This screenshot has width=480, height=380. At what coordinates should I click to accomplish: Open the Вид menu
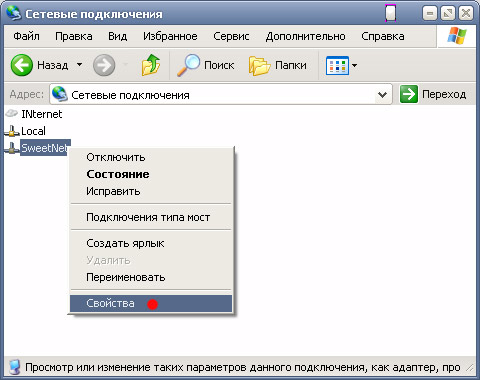[x=118, y=36]
